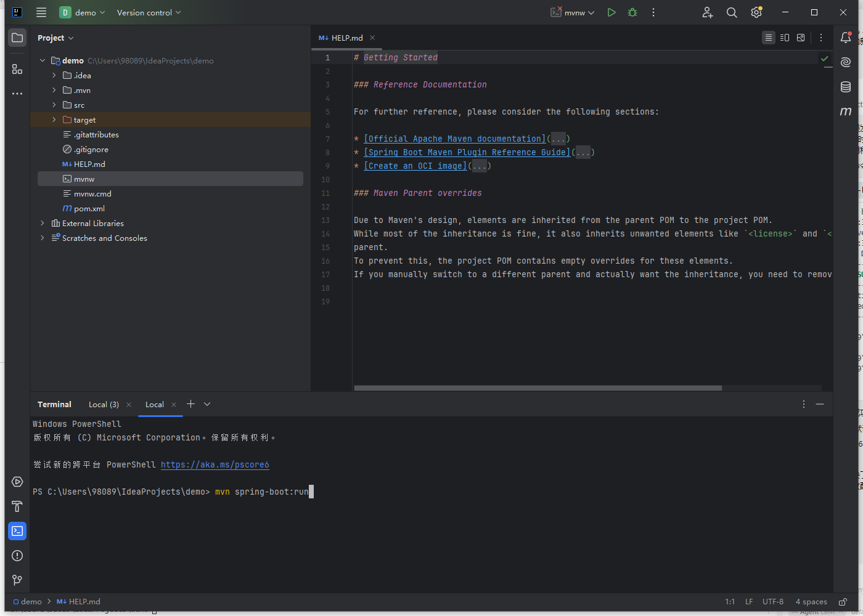Open the Version control dropdown
This screenshot has width=863, height=616.
coord(149,12)
